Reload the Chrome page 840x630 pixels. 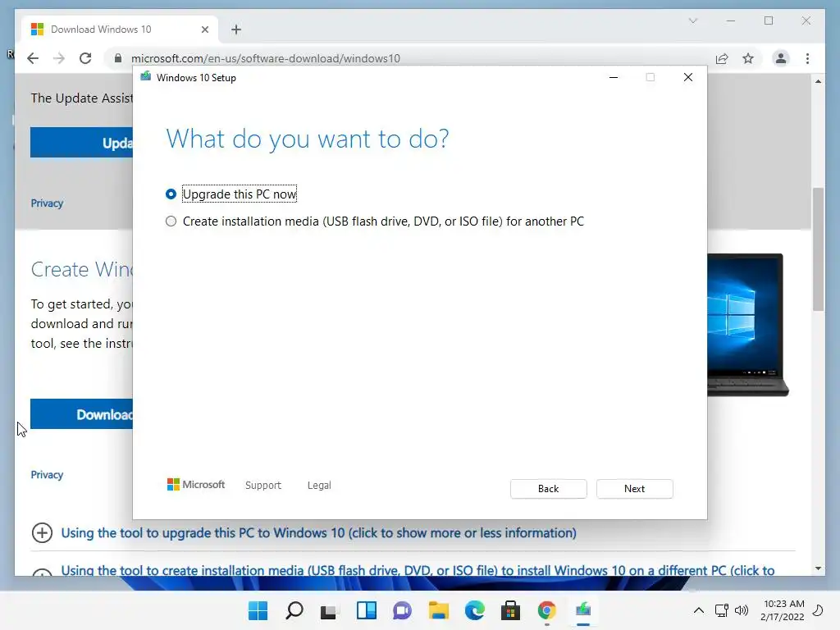(x=85, y=58)
